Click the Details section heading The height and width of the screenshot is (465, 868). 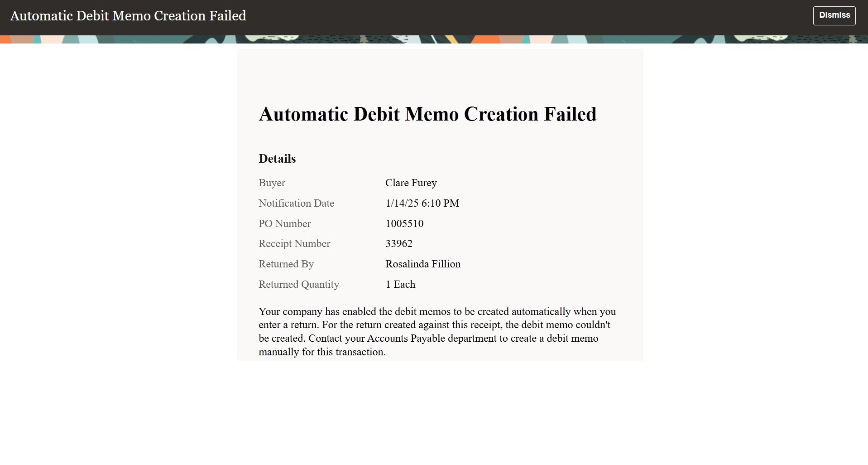tap(277, 158)
